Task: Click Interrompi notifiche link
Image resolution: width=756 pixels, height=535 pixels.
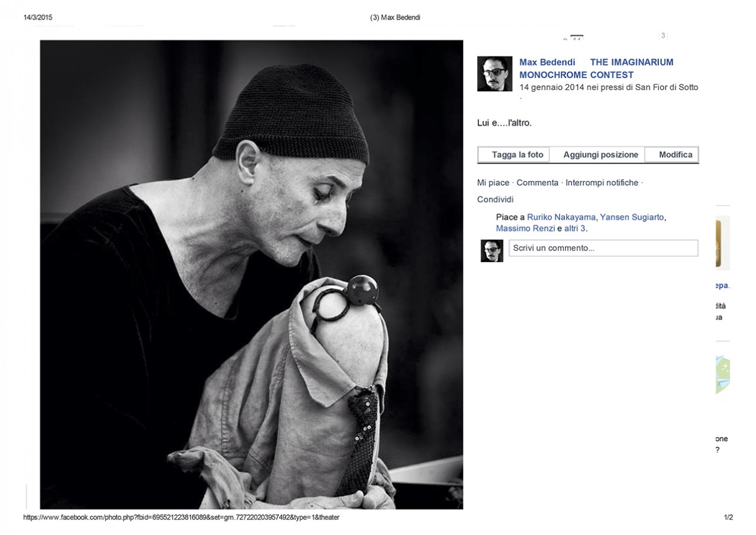Action: [602, 183]
